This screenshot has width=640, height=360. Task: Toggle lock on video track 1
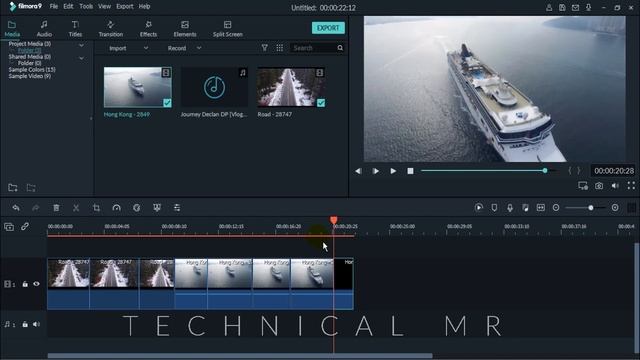click(x=25, y=284)
